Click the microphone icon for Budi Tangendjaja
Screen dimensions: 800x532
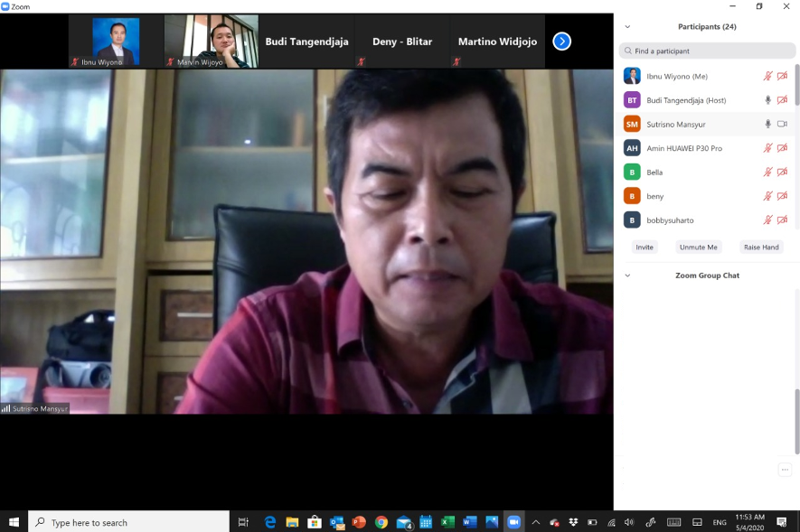click(x=767, y=100)
